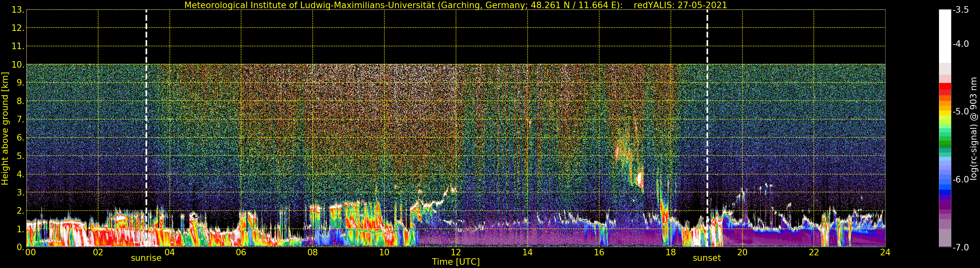Click the white top segment of the colorbar
This screenshot has width=980, height=268.
click(945, 36)
